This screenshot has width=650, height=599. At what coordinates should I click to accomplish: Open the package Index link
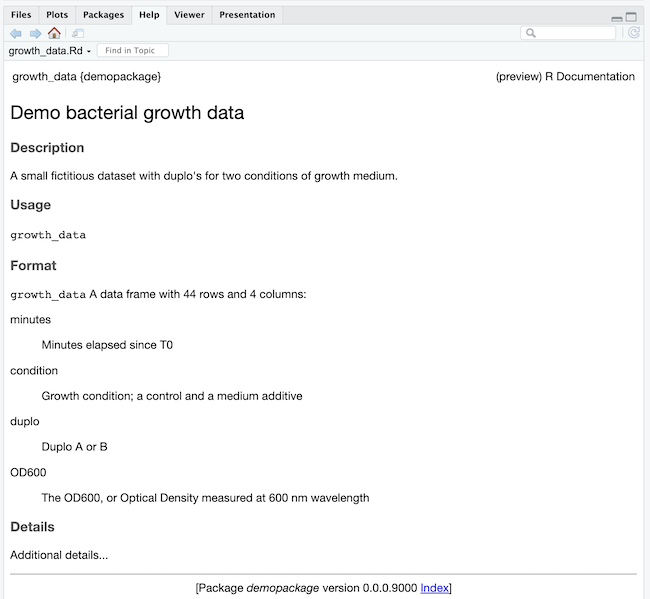434,588
